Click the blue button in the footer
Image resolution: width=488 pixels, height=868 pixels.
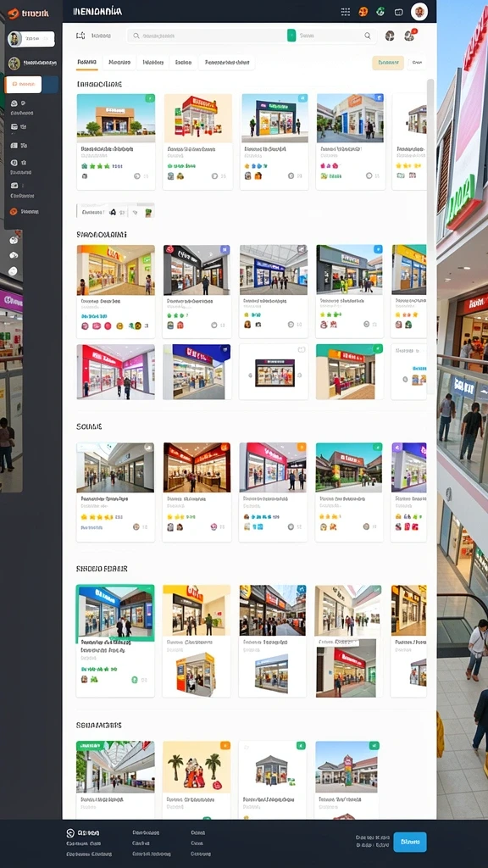tap(410, 842)
